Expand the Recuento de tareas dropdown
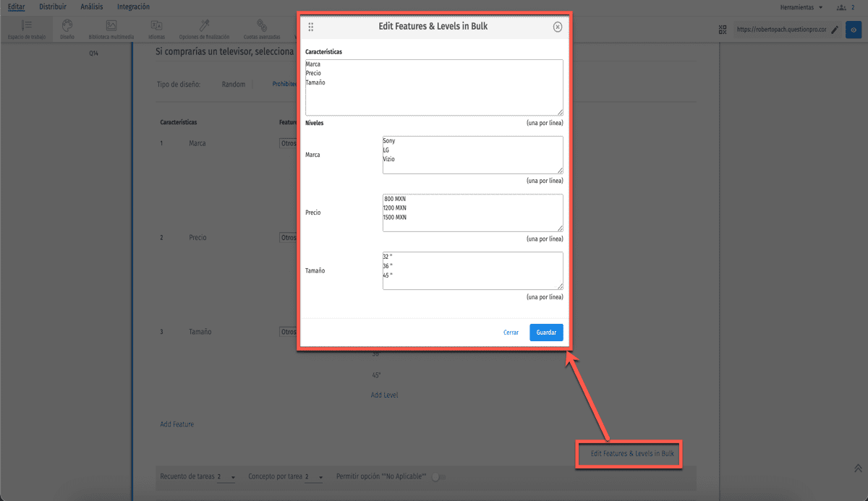Viewport: 868px width, 501px height. [x=227, y=477]
